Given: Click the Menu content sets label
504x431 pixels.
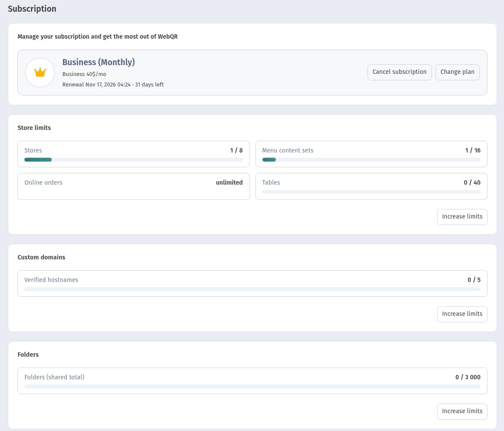Looking at the screenshot, I should 288,150.
